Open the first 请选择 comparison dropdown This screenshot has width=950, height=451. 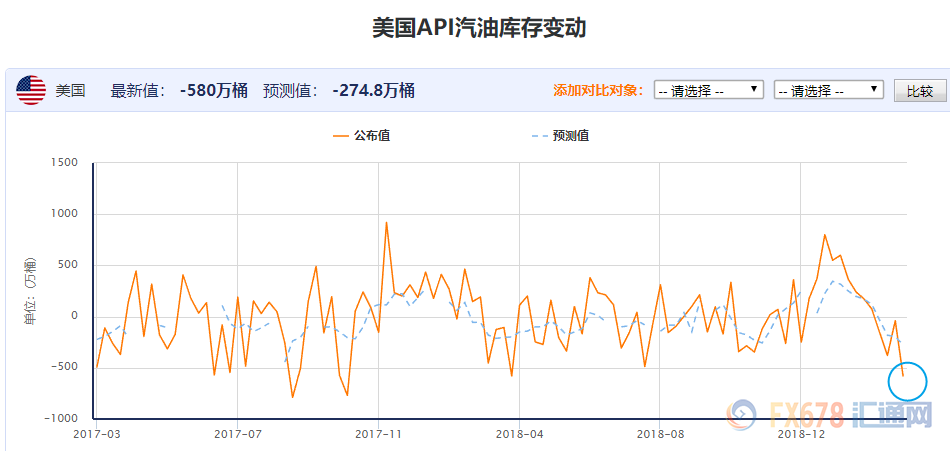point(709,90)
